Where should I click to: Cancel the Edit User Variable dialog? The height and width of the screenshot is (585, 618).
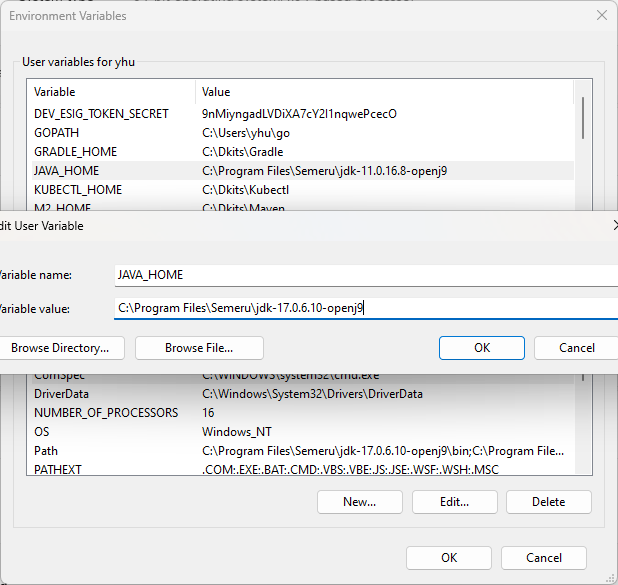[576, 348]
